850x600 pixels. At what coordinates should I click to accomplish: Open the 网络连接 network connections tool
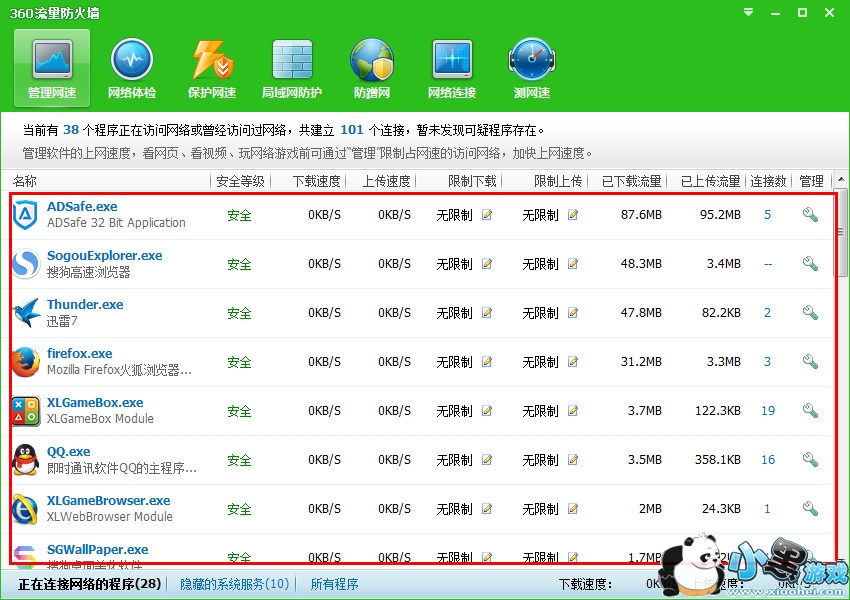[x=451, y=69]
